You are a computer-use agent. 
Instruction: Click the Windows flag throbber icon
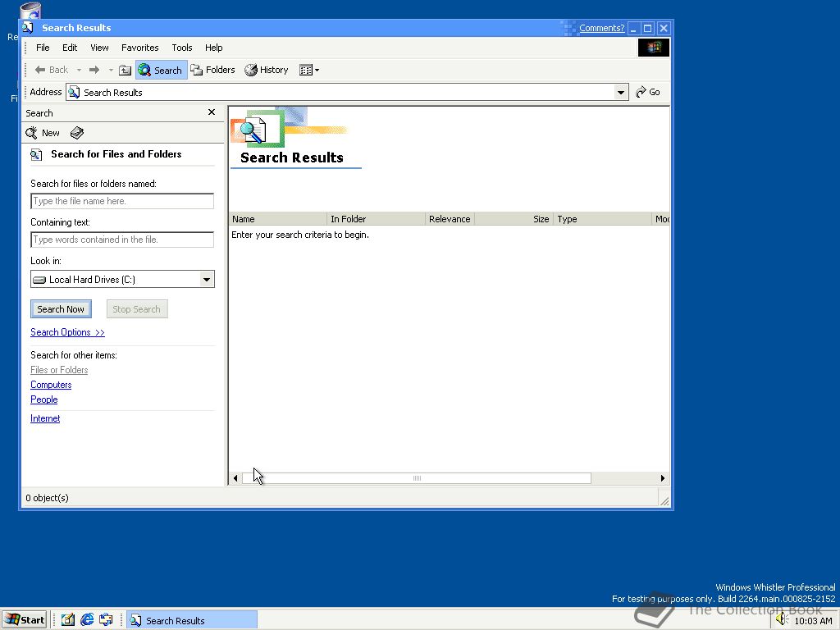coord(654,48)
